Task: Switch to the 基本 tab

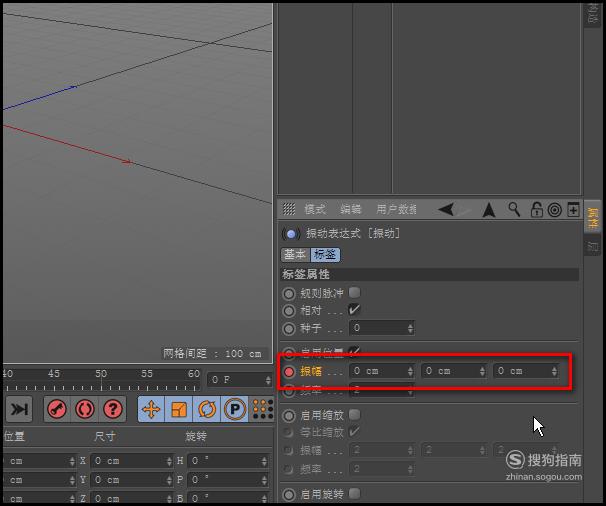Action: (295, 255)
